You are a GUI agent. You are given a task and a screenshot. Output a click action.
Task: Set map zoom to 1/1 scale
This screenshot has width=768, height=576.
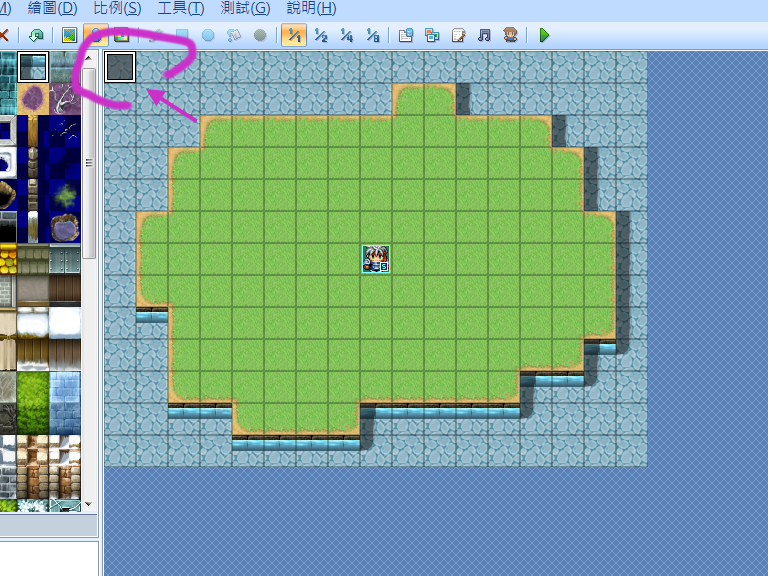point(294,35)
